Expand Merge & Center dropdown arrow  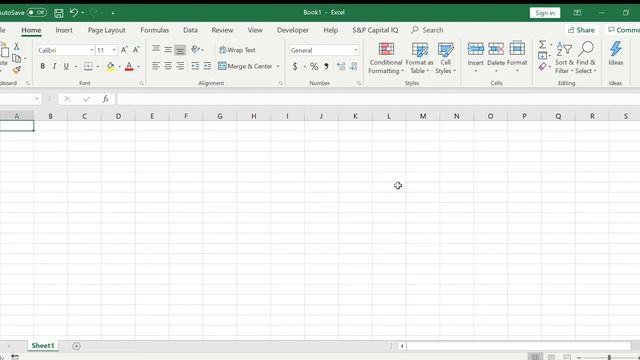coord(278,66)
